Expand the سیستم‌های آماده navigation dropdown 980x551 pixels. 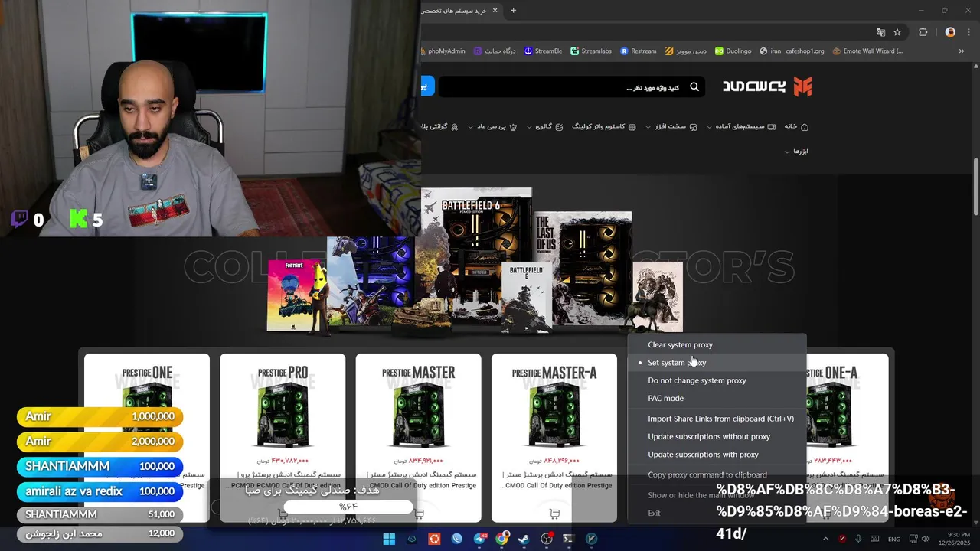point(742,126)
